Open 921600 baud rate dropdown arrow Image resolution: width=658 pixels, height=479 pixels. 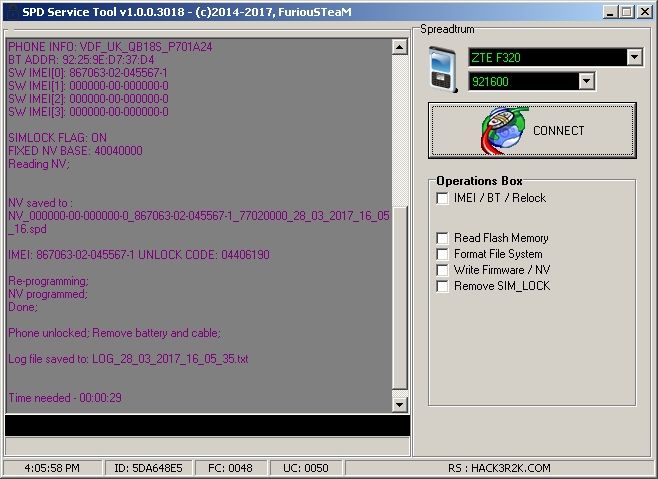point(586,81)
